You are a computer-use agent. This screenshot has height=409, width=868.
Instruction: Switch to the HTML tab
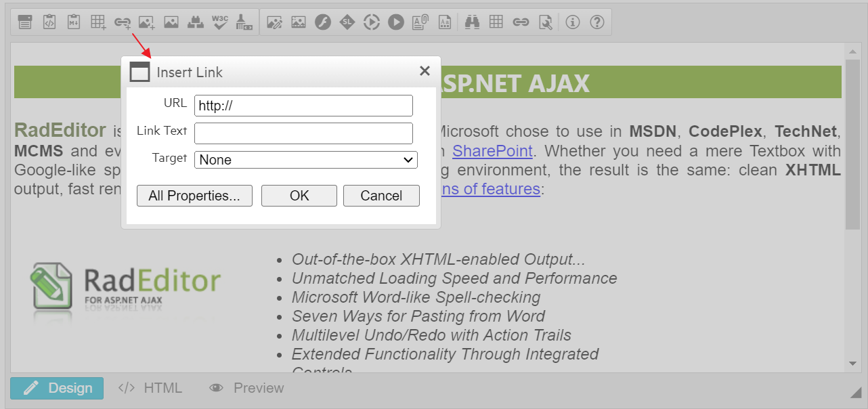[150, 388]
